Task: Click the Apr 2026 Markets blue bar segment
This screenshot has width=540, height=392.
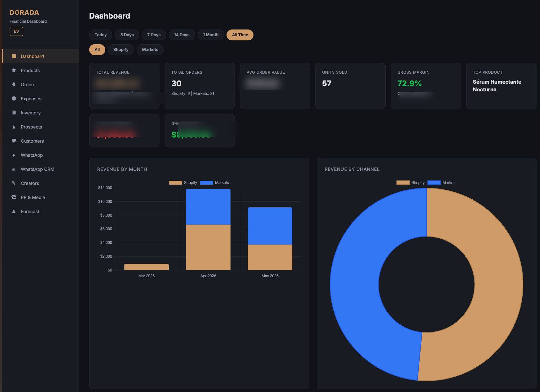Action: point(208,207)
